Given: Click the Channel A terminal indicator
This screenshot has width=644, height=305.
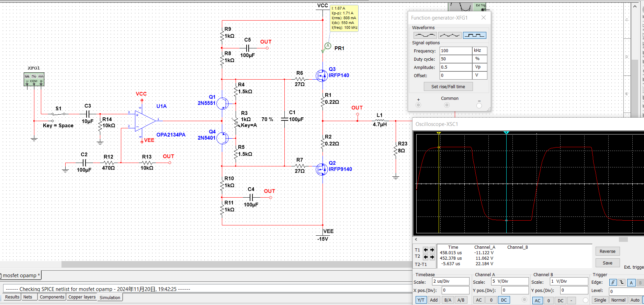Looking at the screenshot, I should (x=524, y=300).
